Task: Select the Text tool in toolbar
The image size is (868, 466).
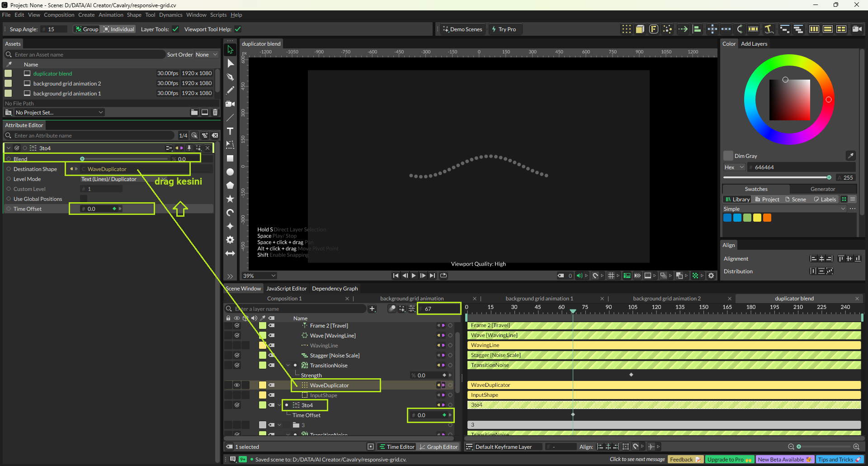Action: tap(230, 131)
